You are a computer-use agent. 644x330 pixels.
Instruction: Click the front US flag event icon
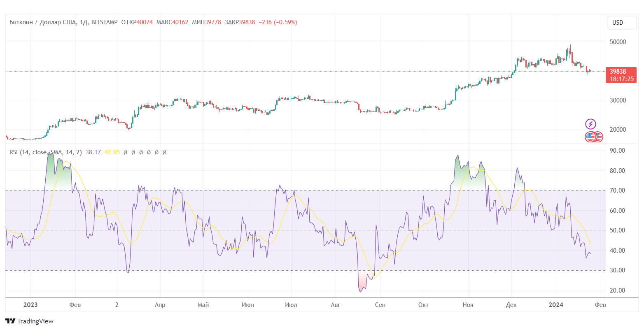pyautogui.click(x=590, y=137)
